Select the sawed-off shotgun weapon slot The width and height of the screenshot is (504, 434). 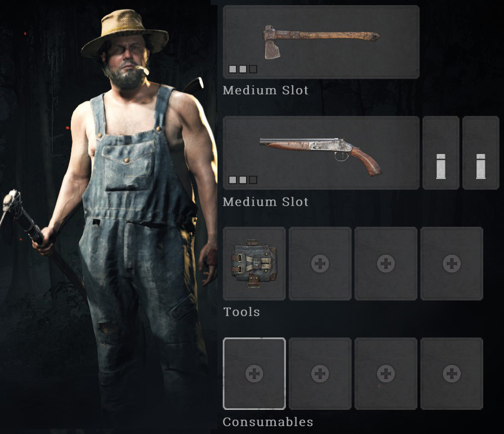(321, 153)
